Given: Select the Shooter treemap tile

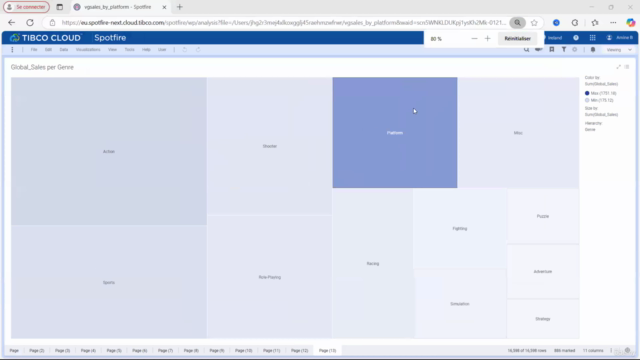Looking at the screenshot, I should (269, 146).
